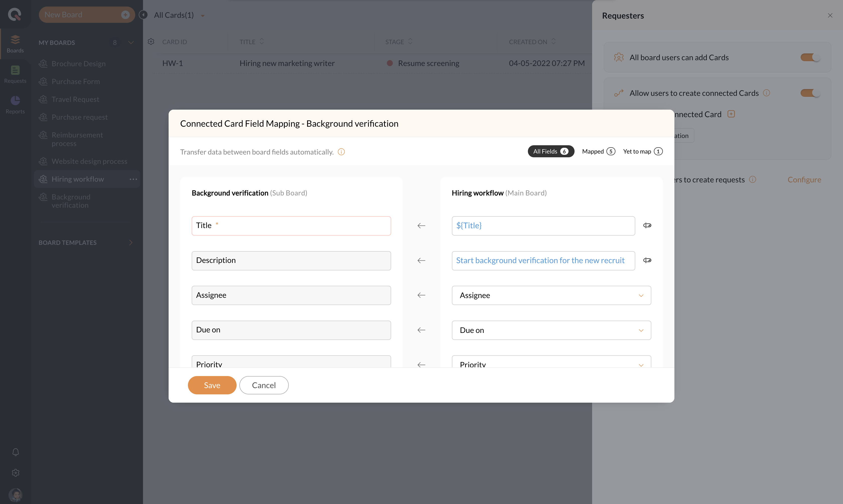Switch to the Yet to map tab
Screen dimensions: 843x504
(x=642, y=152)
